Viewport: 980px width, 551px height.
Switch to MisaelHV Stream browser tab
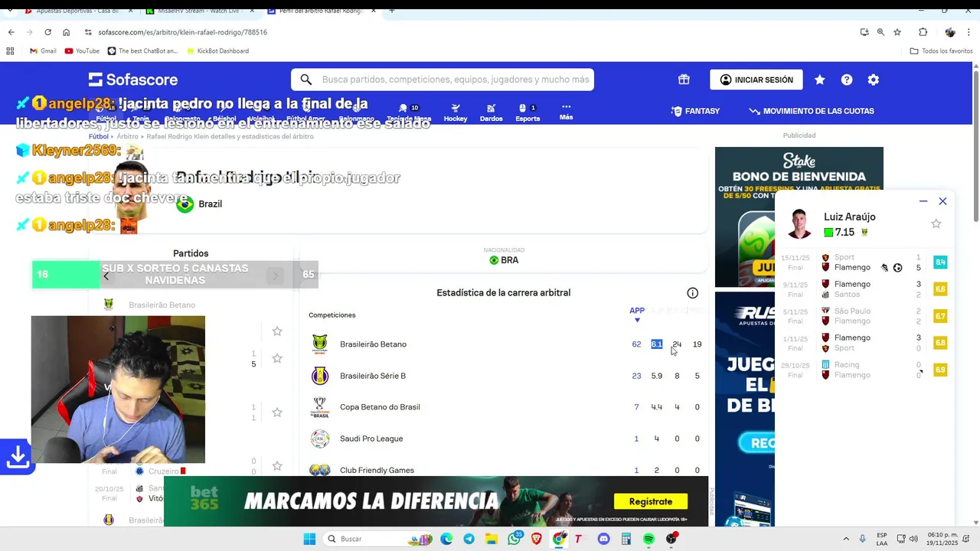199,11
